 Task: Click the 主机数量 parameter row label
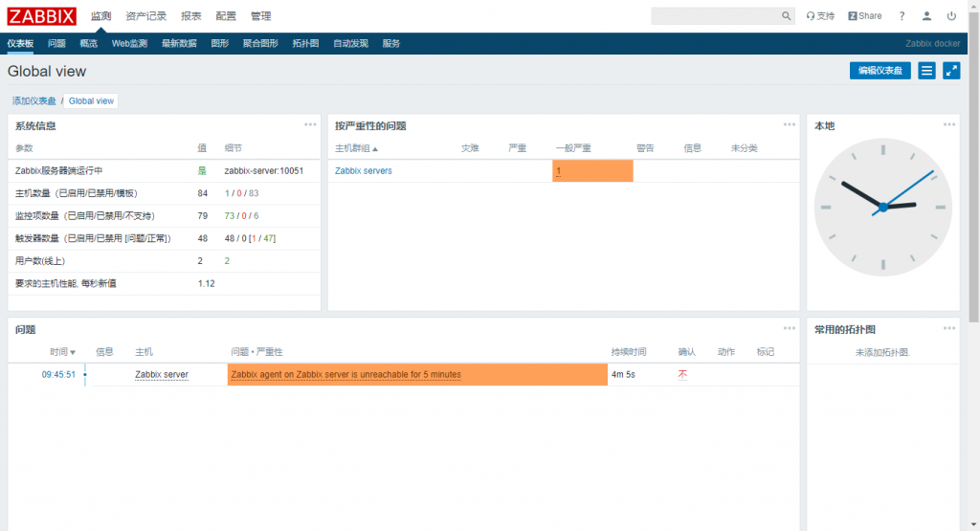pyautogui.click(x=77, y=193)
